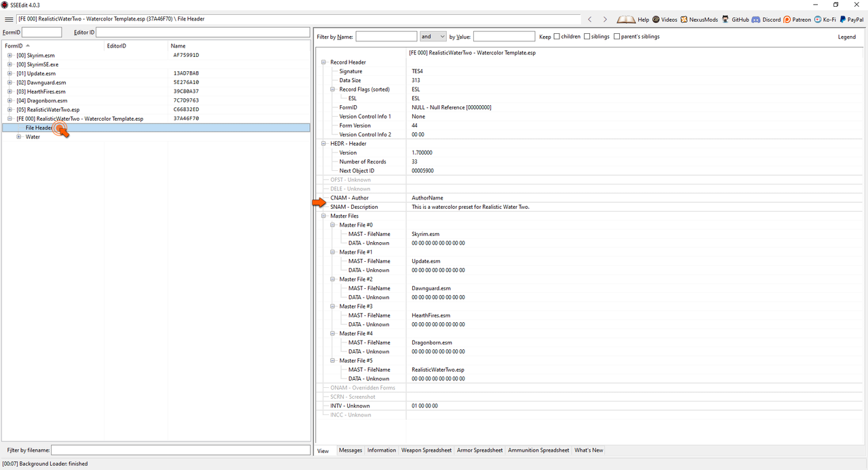Switch to the View tab
The width and height of the screenshot is (868, 470).
click(323, 450)
